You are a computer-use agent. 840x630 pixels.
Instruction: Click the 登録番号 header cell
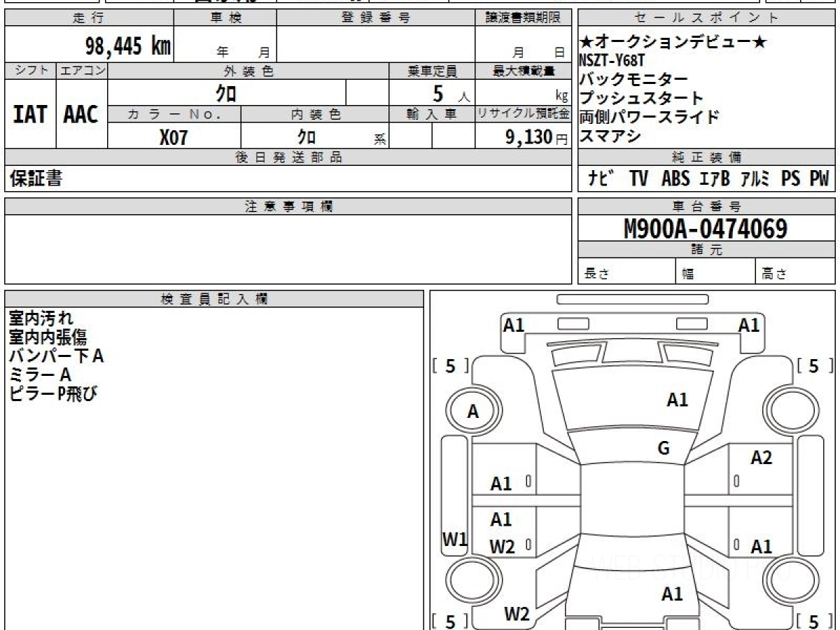(x=376, y=18)
